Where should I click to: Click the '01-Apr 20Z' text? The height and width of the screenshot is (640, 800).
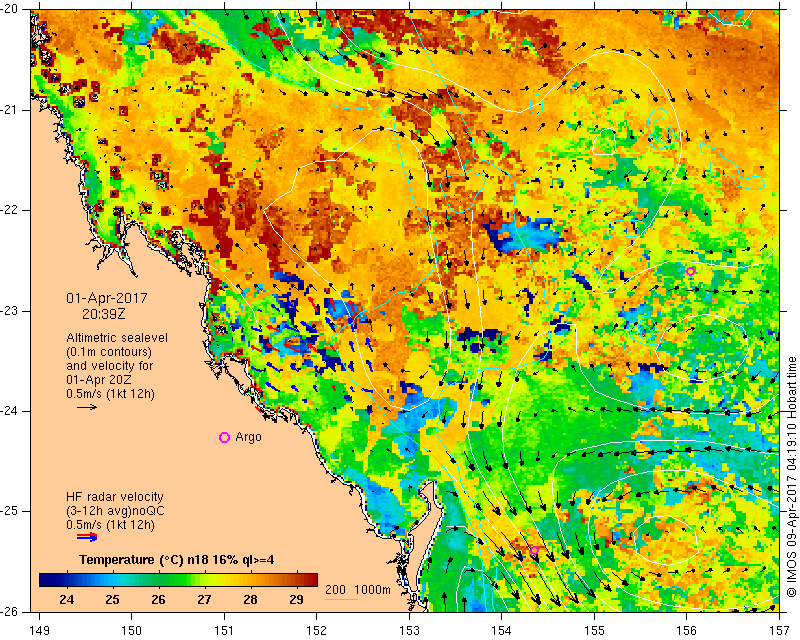(x=98, y=380)
